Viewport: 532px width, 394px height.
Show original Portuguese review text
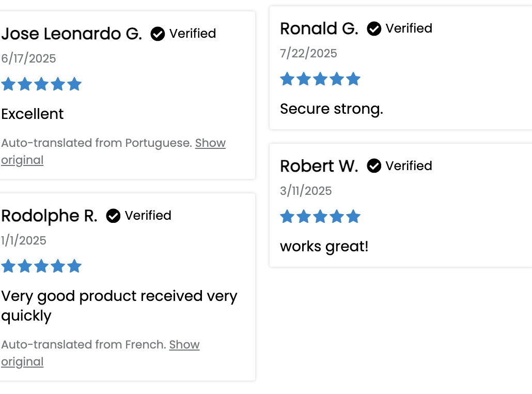(113, 151)
